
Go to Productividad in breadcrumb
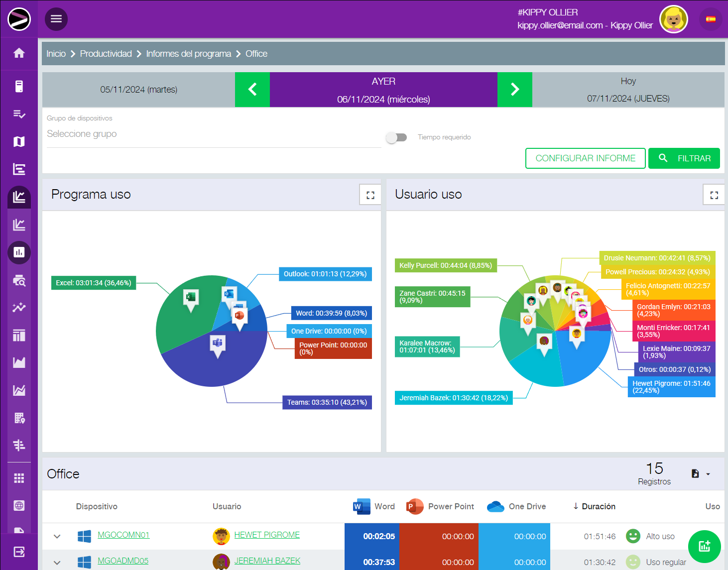[106, 54]
